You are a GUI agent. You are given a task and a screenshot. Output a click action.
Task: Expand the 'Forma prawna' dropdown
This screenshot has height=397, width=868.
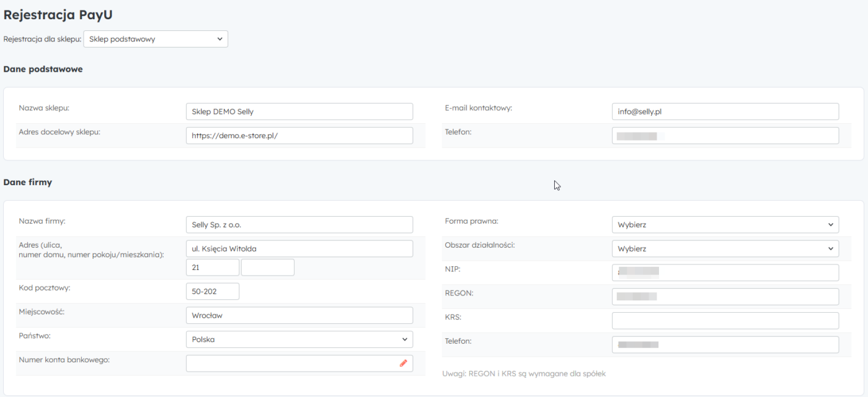725,225
